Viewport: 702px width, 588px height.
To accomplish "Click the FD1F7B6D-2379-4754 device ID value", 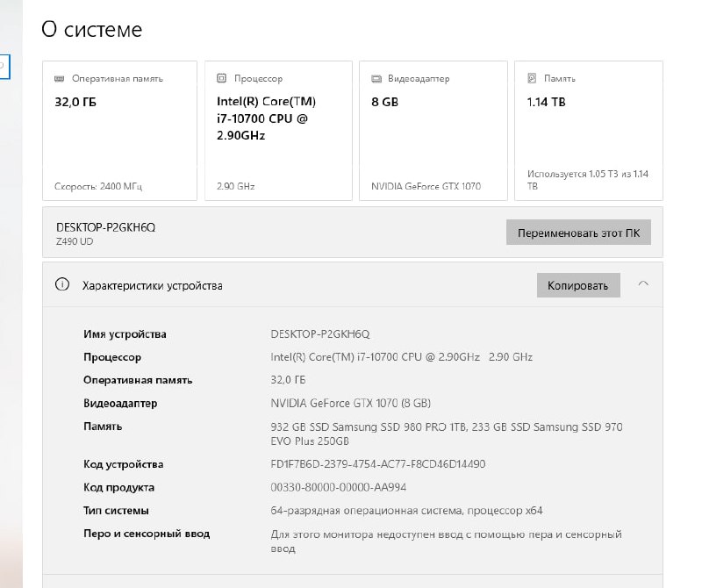I will (378, 464).
